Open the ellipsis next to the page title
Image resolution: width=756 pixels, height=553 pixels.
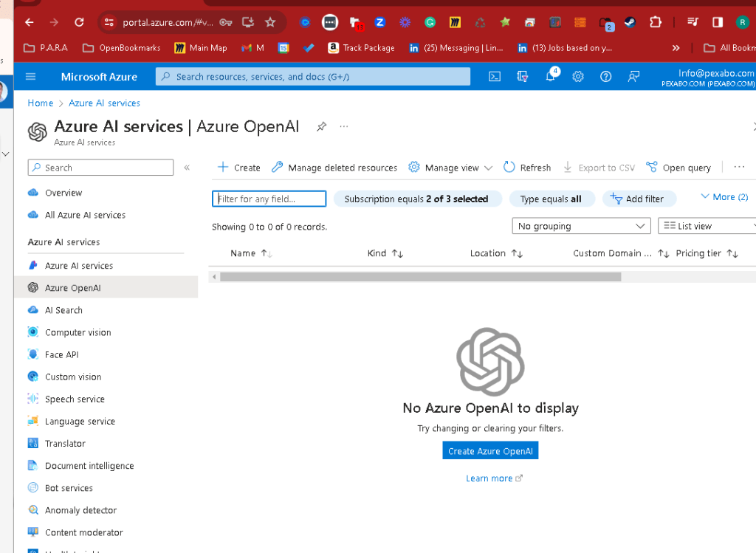344,126
